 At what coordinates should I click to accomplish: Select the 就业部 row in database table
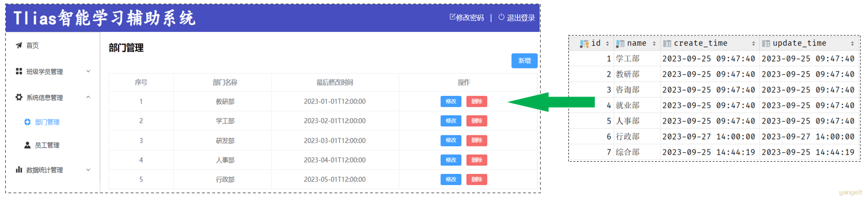pos(714,106)
